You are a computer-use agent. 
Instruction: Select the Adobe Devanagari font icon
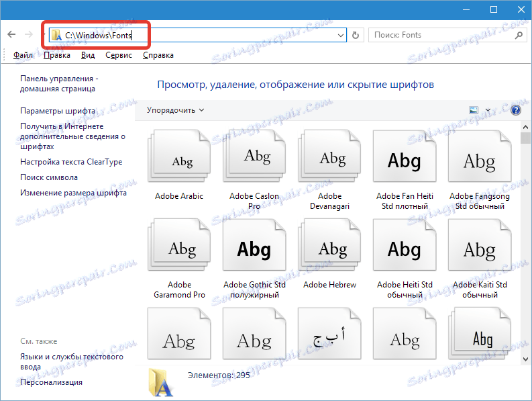[329, 156]
